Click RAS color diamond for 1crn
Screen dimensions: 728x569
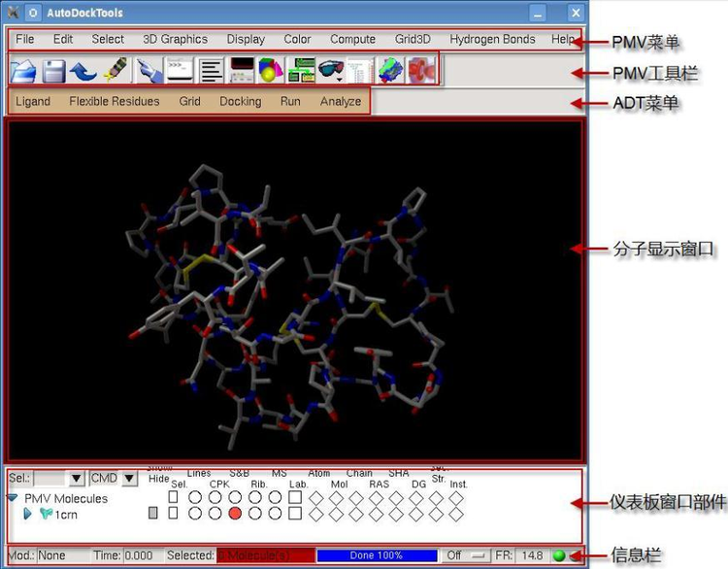pyautogui.click(x=376, y=515)
